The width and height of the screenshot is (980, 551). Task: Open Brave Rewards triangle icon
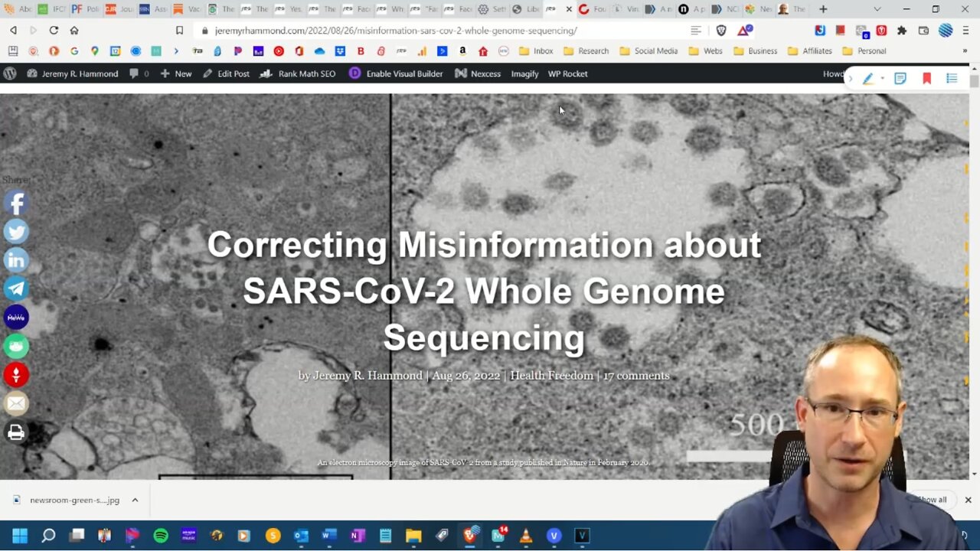(745, 31)
